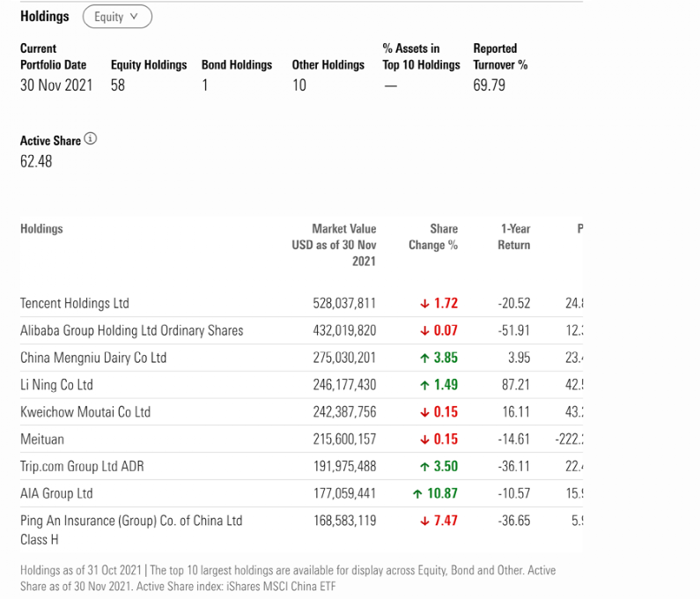Click Alibaba market value 432,019,820
Viewport: 700px width, 599px height.
(x=344, y=330)
